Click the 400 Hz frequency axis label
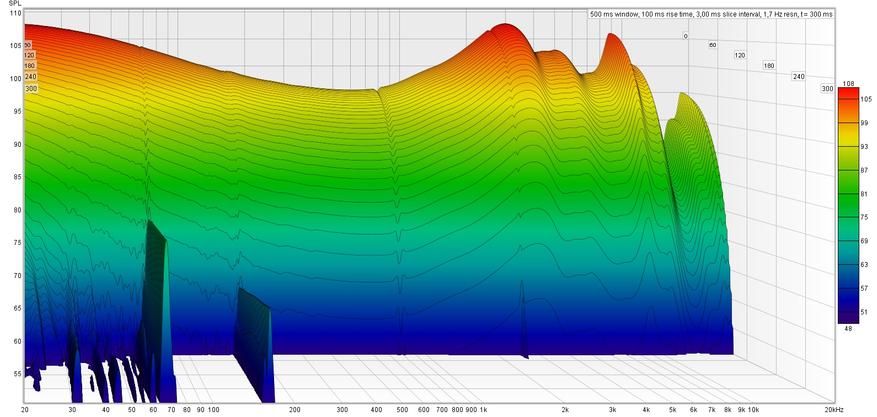Image resolution: width=877 pixels, height=417 pixels. (x=376, y=410)
